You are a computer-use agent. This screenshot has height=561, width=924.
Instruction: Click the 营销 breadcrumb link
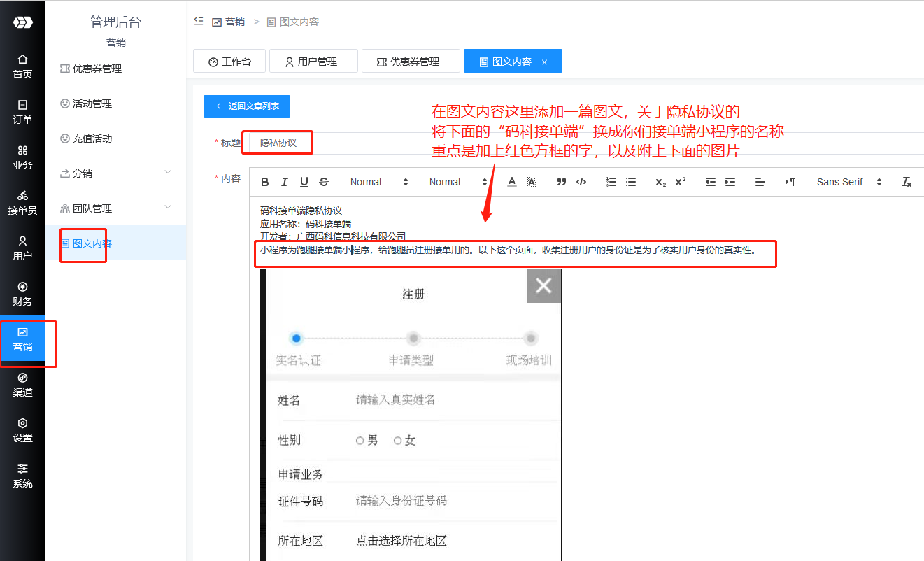click(228, 22)
